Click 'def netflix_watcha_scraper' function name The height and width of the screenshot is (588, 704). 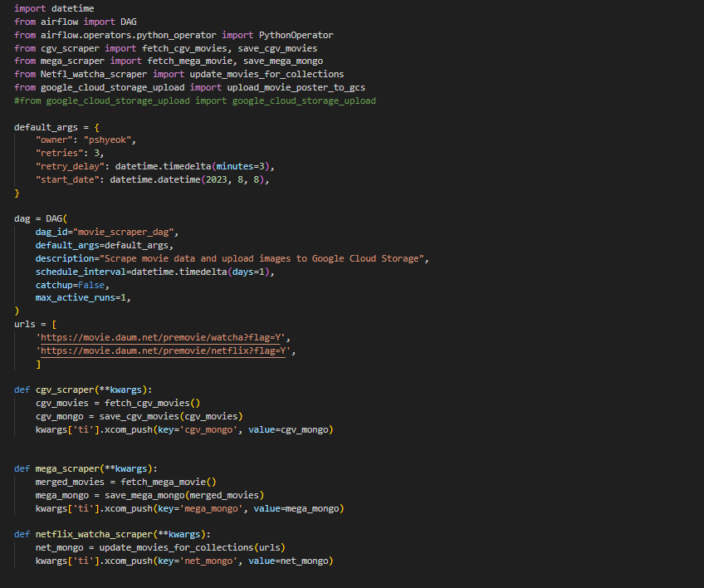[x=94, y=534]
